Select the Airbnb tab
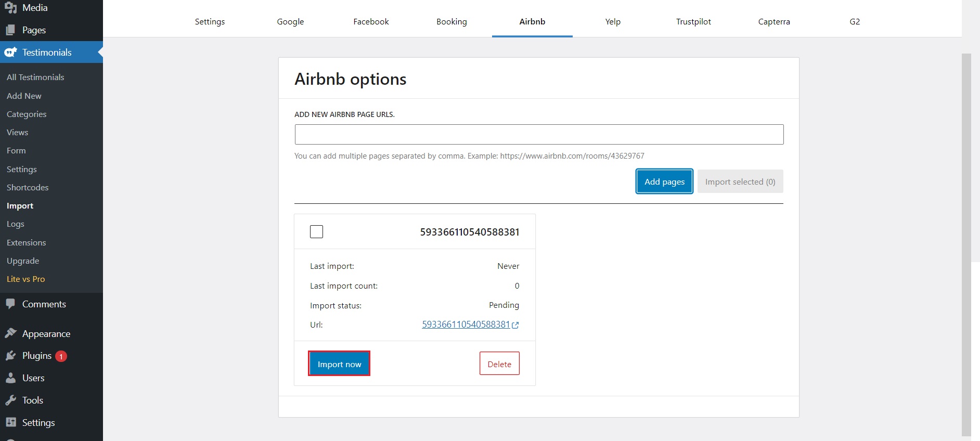 [x=532, y=21]
